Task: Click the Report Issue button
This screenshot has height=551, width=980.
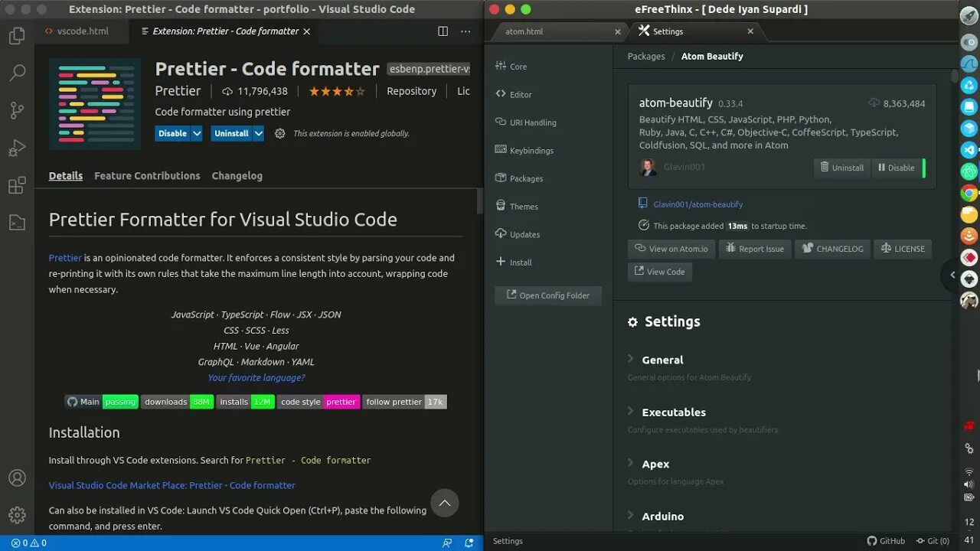Action: (755, 249)
